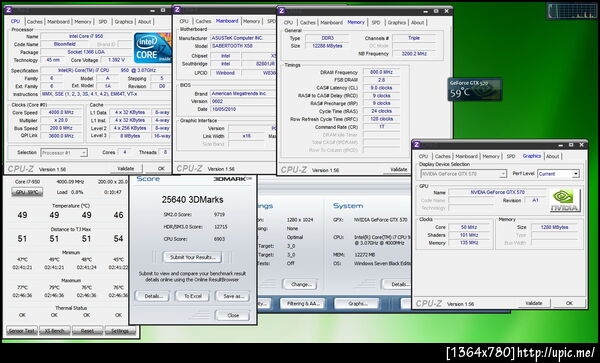Image resolution: width=600 pixels, height=363 pixels.
Task: Click the 25640 3DMarks score text
Action: 192,200
